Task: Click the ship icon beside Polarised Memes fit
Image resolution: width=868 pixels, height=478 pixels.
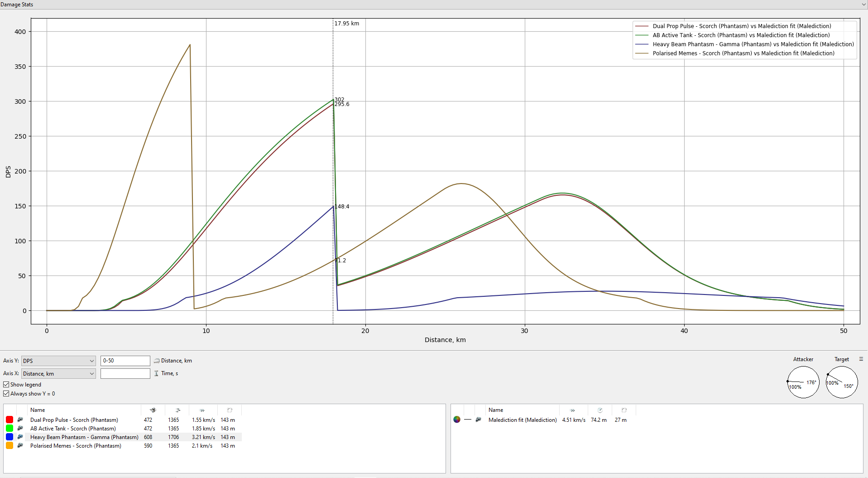Action: point(20,445)
